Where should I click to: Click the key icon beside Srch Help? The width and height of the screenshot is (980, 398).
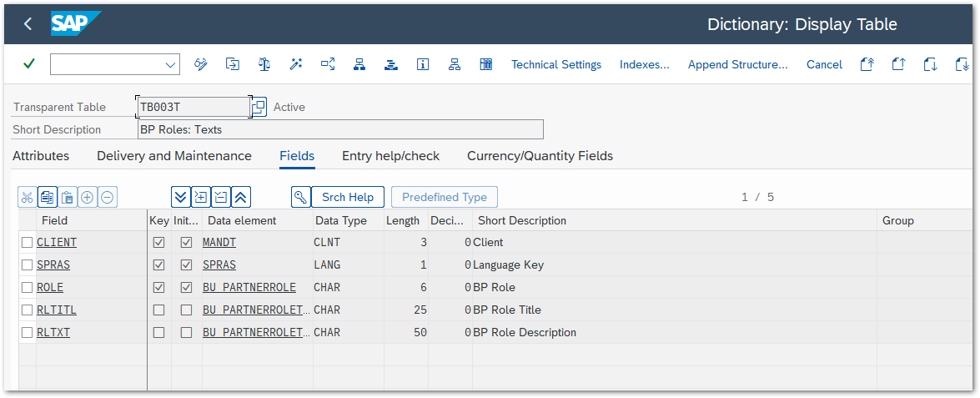coord(300,197)
